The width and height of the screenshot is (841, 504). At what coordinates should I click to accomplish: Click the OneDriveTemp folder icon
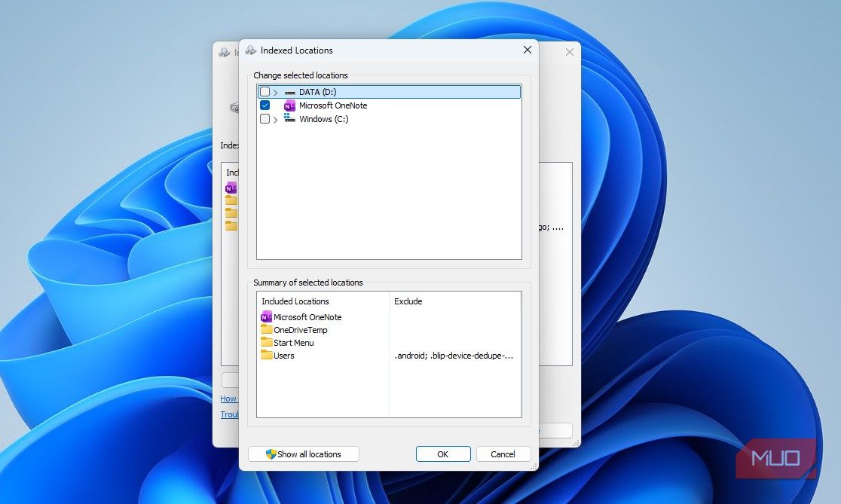(267, 329)
